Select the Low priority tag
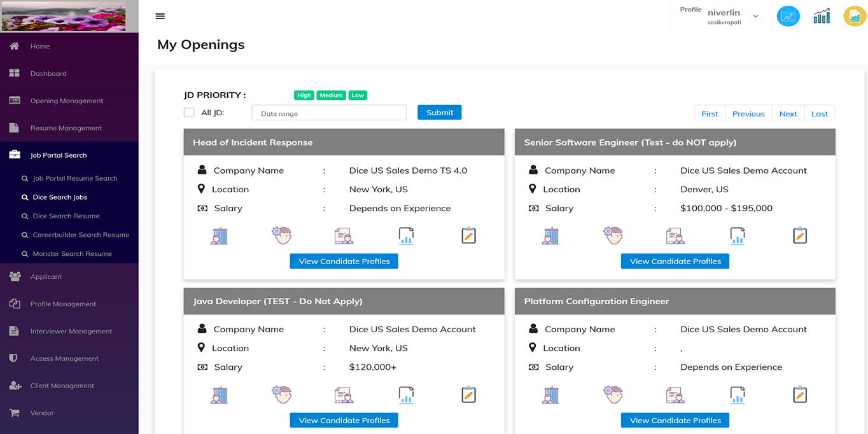Image resolution: width=868 pixels, height=434 pixels. pos(358,95)
